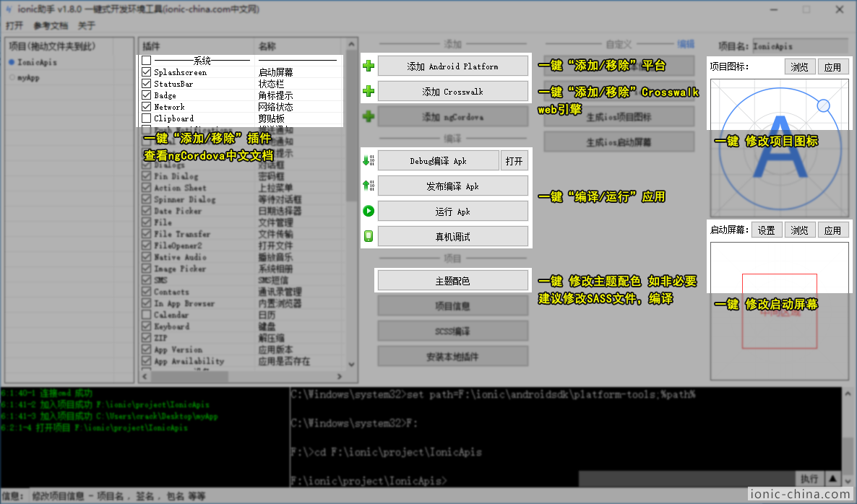Select the IonicApis project radio button
Image resolution: width=857 pixels, height=504 pixels.
12,62
